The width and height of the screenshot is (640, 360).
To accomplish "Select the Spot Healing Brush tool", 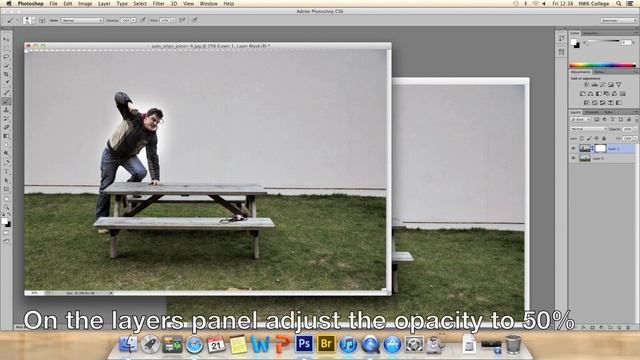I will point(6,93).
